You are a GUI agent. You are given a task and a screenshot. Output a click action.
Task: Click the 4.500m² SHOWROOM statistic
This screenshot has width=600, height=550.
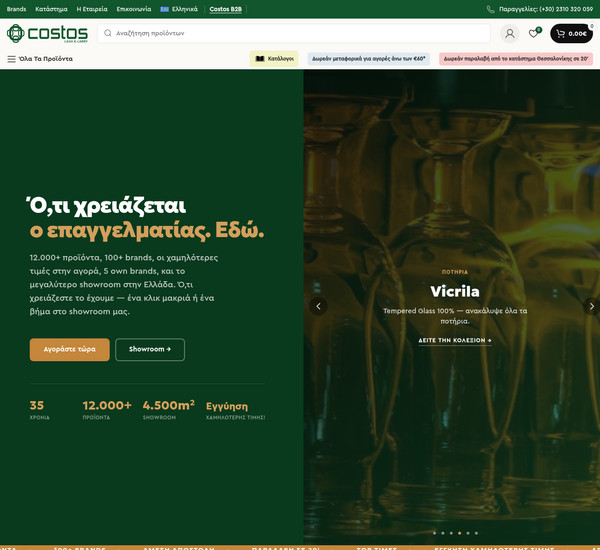(x=169, y=410)
